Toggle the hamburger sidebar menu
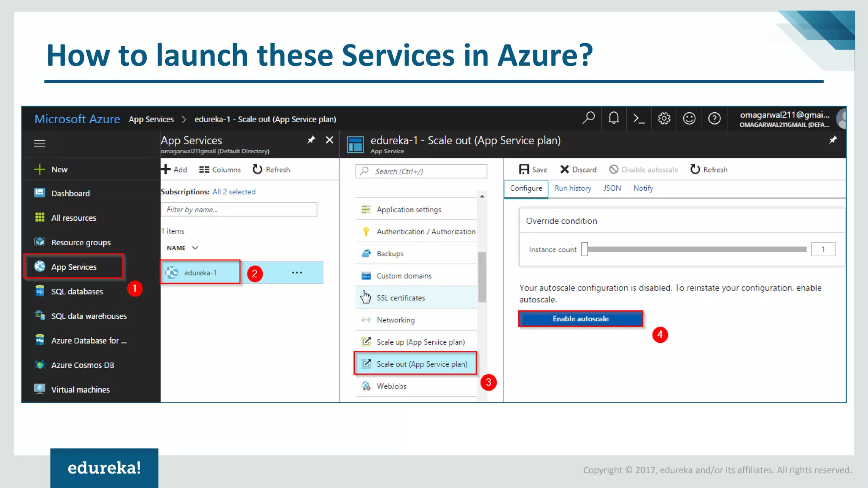Image resolution: width=868 pixels, height=488 pixels. click(x=40, y=144)
